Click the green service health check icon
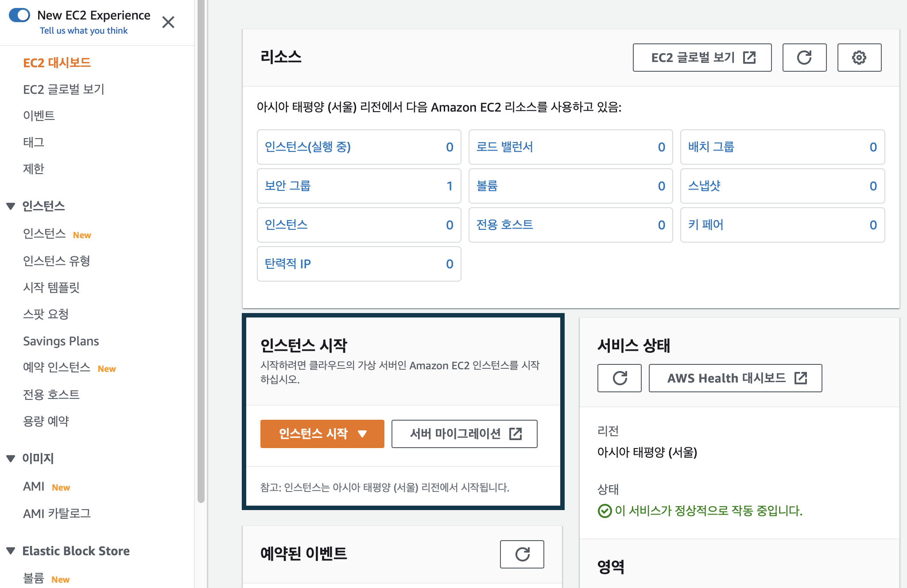 [604, 511]
